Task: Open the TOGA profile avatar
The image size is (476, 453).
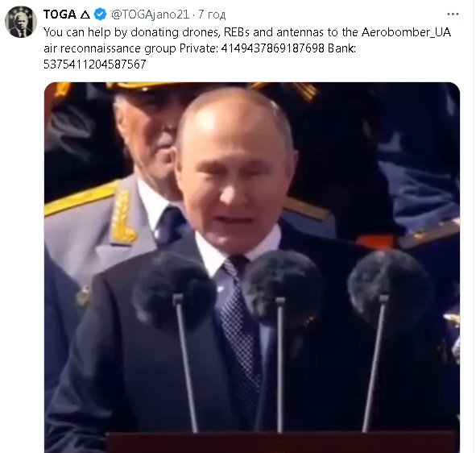Action: [21, 22]
